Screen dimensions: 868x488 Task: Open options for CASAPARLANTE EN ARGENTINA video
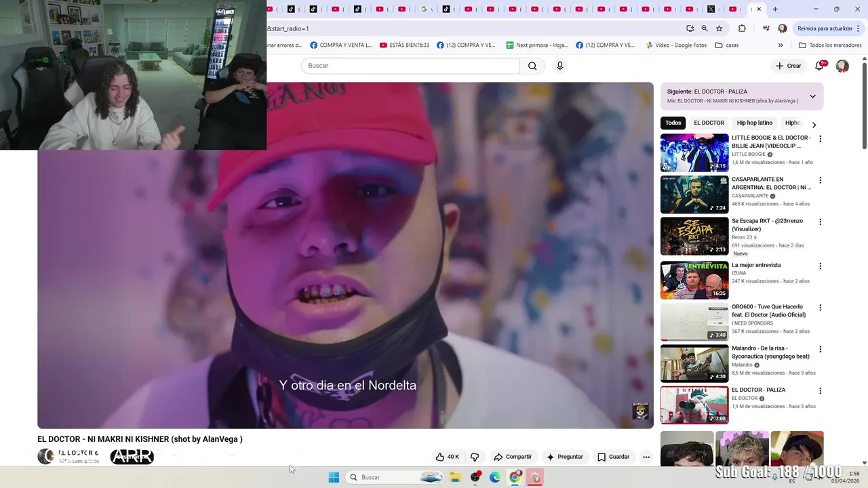820,180
